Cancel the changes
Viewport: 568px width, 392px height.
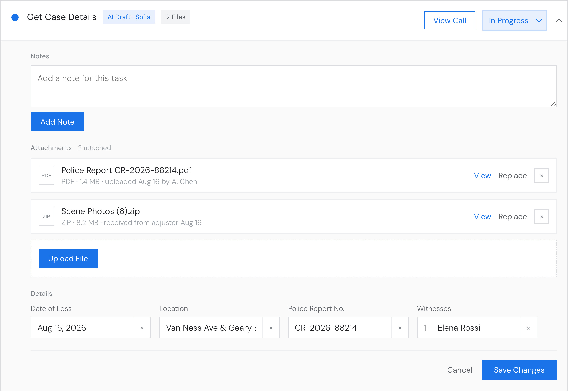tap(460, 370)
